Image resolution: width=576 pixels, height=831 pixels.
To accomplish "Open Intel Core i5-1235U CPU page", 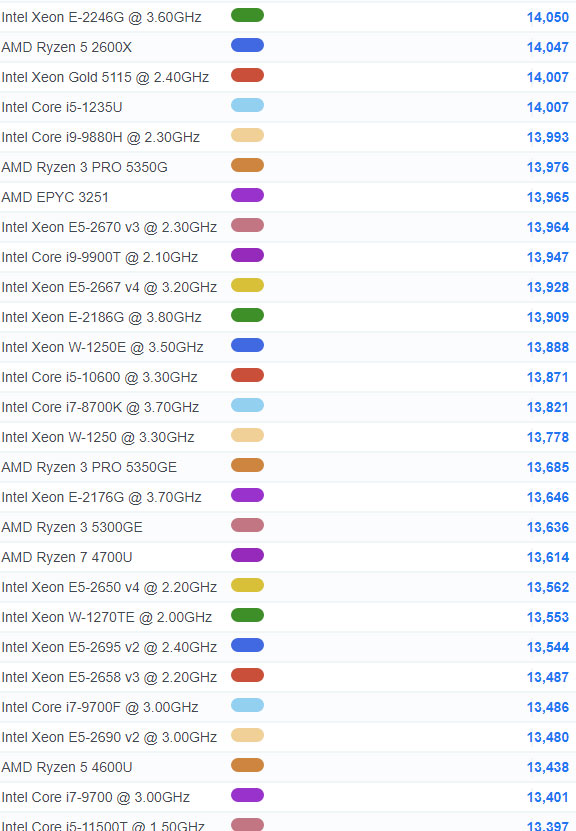I will click(62, 107).
